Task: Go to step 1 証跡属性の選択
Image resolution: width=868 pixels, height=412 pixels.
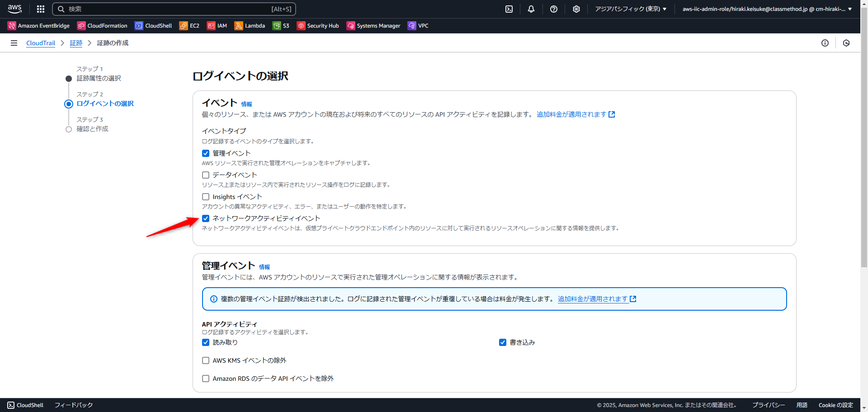Action: tap(99, 78)
